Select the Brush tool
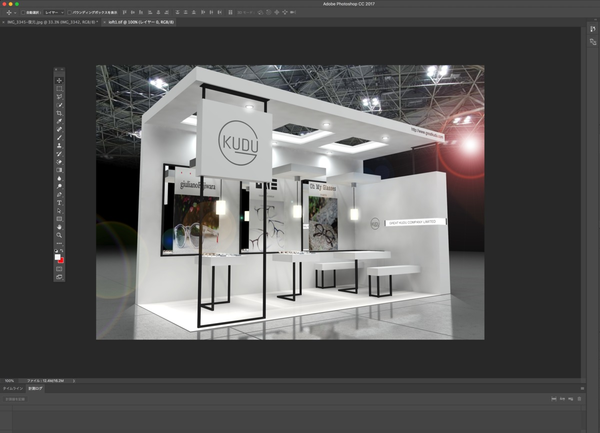The image size is (600, 433). coord(59,138)
